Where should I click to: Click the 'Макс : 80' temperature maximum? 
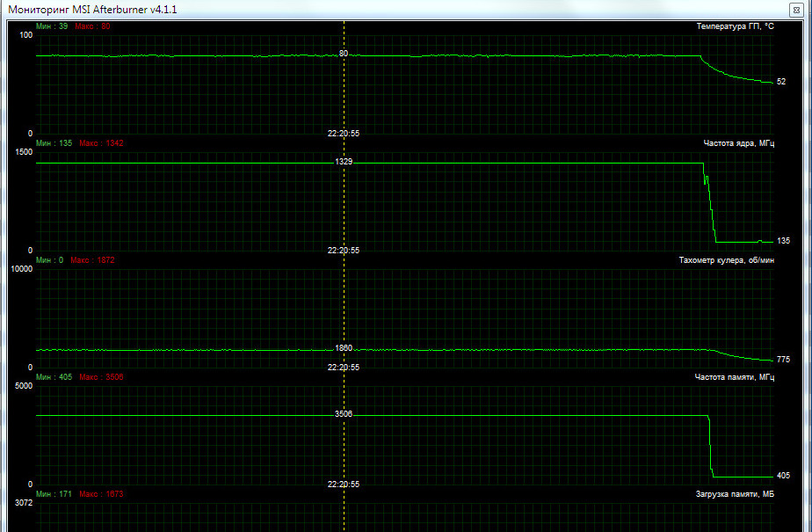(92, 26)
